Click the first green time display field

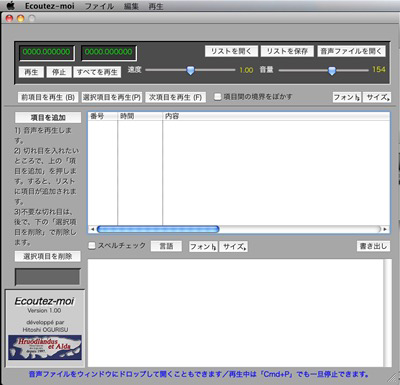pyautogui.click(x=47, y=52)
